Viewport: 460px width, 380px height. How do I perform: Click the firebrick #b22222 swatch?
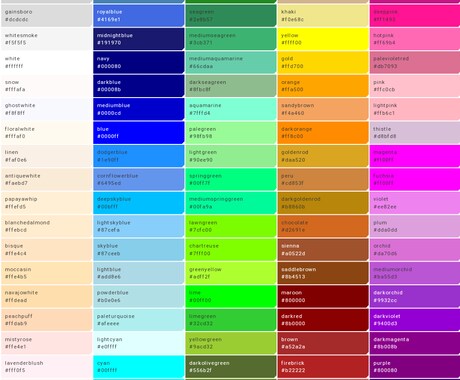(323, 367)
